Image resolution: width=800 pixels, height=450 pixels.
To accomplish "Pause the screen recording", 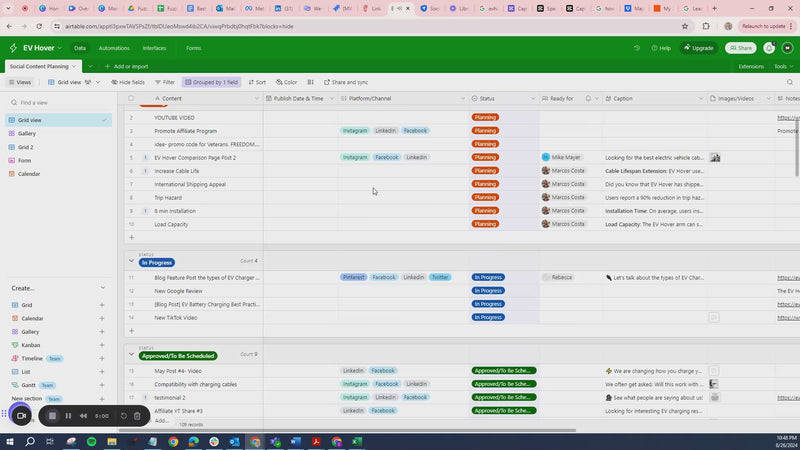I will click(x=68, y=416).
